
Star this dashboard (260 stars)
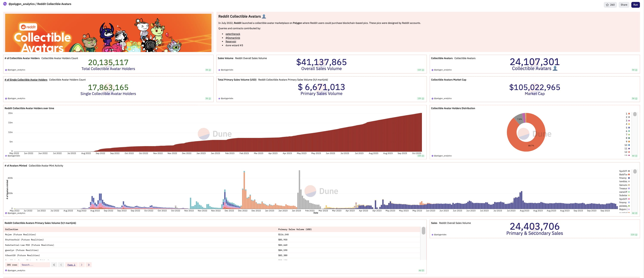click(x=610, y=5)
